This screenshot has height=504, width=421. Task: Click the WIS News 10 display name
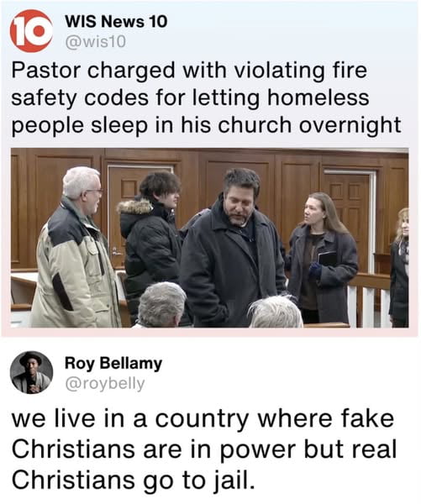pos(116,22)
